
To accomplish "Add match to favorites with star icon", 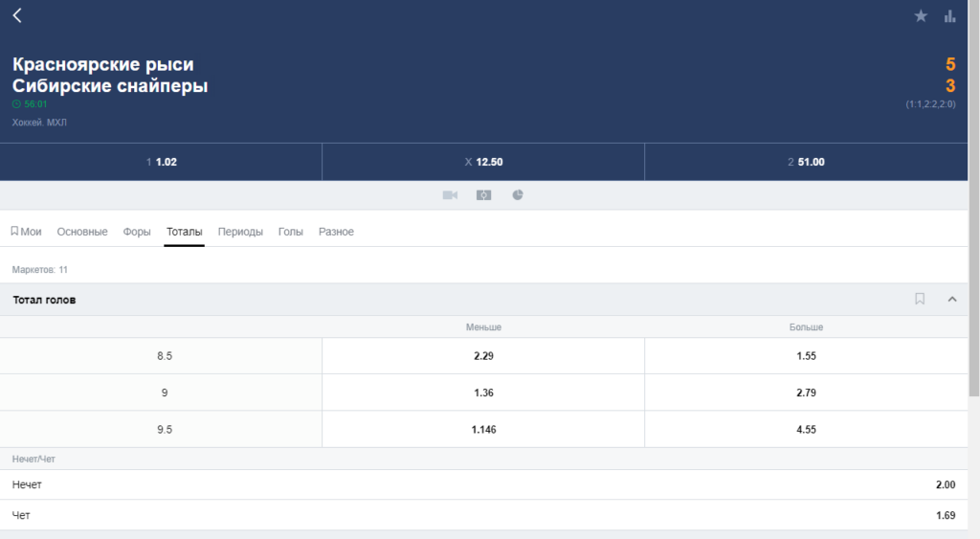I will 921,16.
